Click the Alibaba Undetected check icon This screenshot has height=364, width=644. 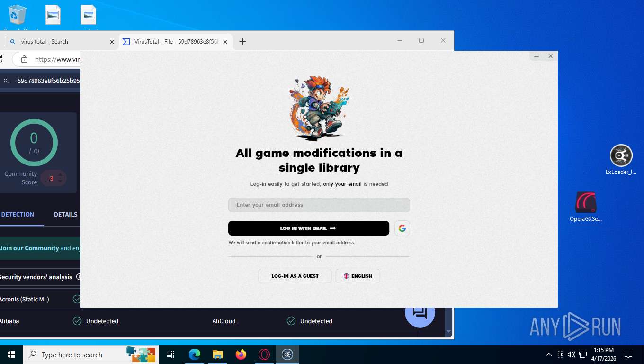pyautogui.click(x=77, y=321)
